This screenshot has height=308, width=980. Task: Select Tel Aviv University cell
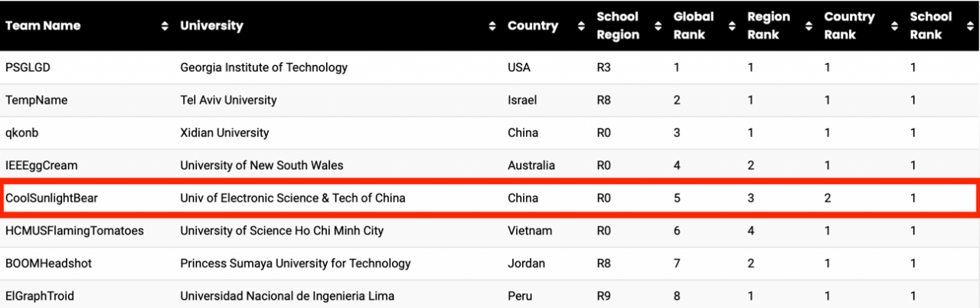pyautogui.click(x=228, y=100)
